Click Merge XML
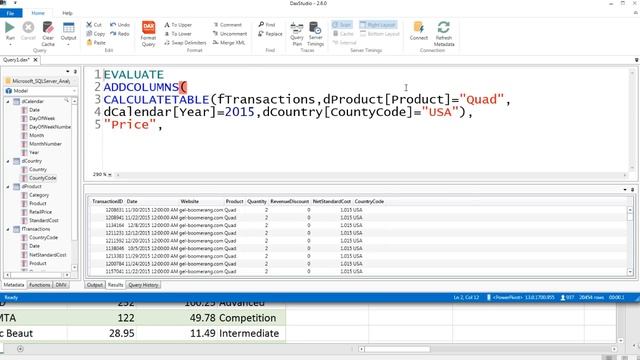The width and height of the screenshot is (640, 360). point(229,42)
